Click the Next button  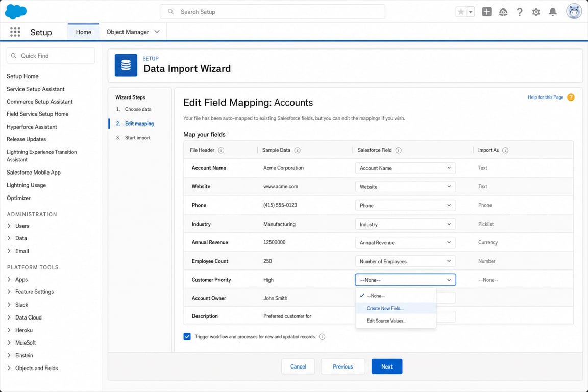tap(387, 366)
